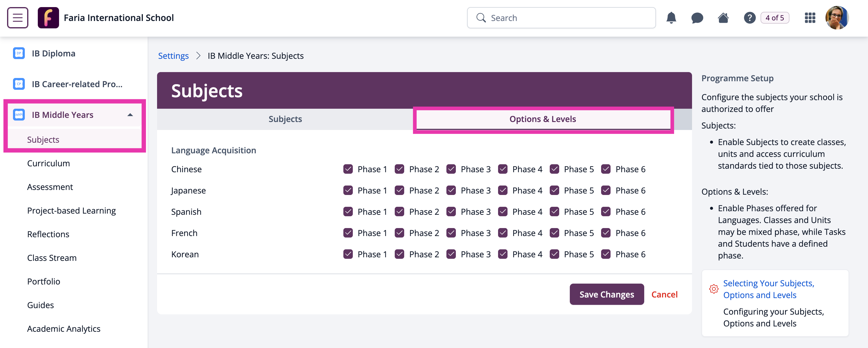Click the French subject label
Viewport: 868px width, 348px height.
tap(184, 233)
